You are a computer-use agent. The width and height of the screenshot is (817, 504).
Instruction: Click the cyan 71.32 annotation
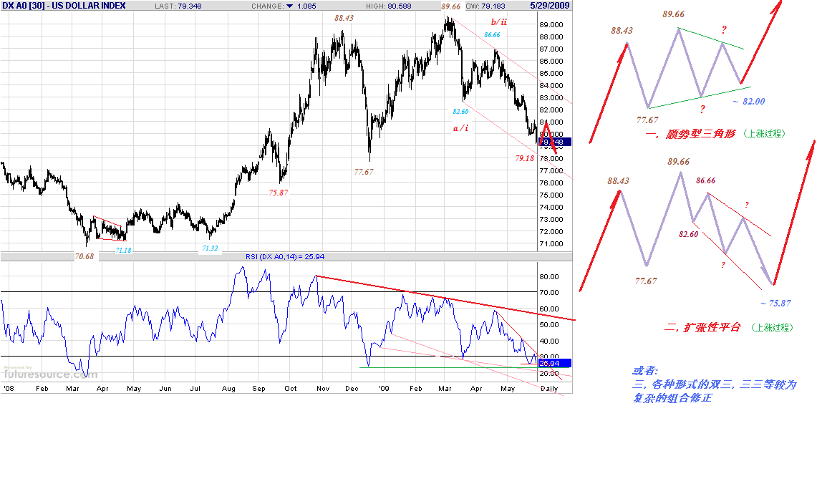(x=210, y=248)
